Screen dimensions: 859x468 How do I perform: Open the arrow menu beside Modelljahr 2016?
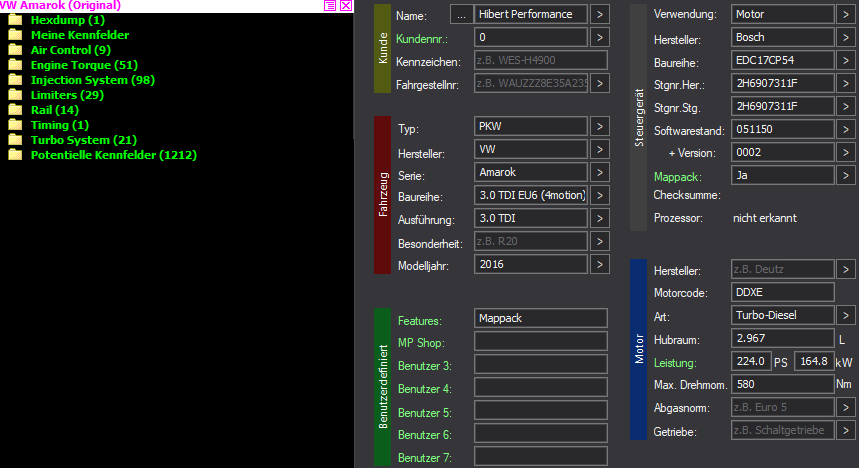click(x=600, y=265)
